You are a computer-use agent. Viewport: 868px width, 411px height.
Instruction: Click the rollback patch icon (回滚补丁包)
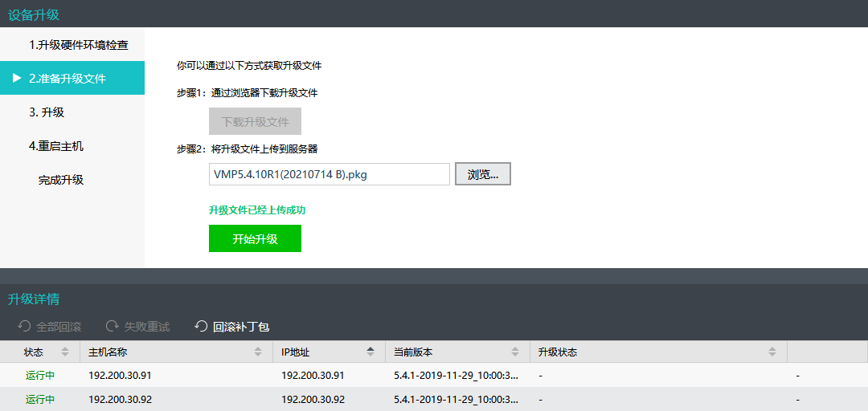click(x=201, y=327)
